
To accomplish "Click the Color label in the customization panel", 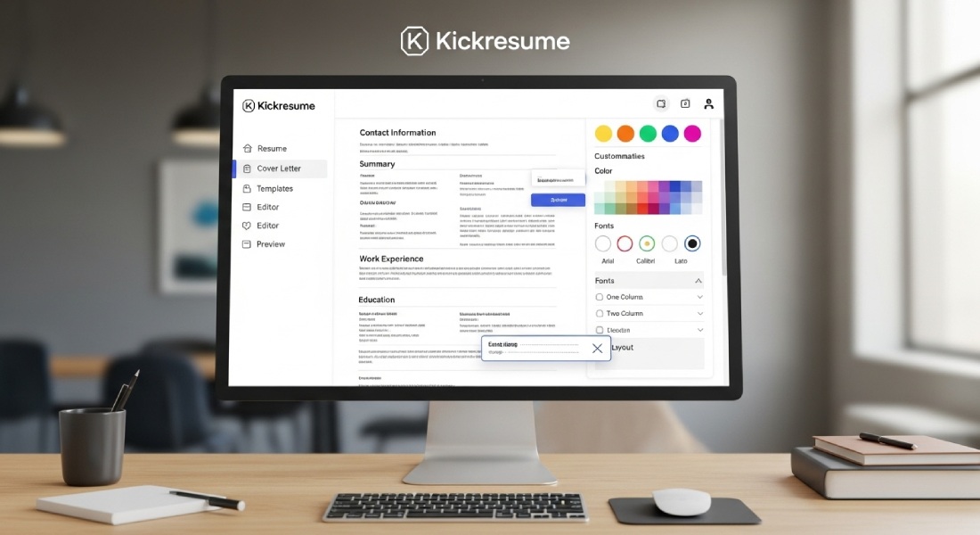I will [x=603, y=171].
